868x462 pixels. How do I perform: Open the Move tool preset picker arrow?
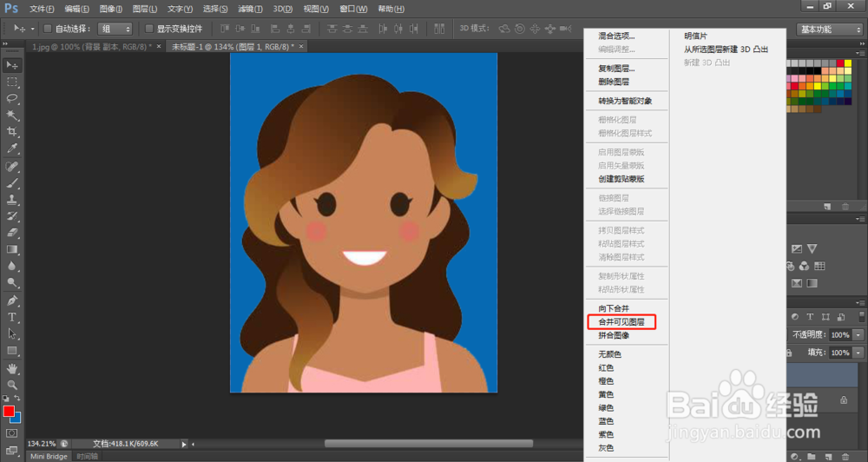pyautogui.click(x=33, y=29)
